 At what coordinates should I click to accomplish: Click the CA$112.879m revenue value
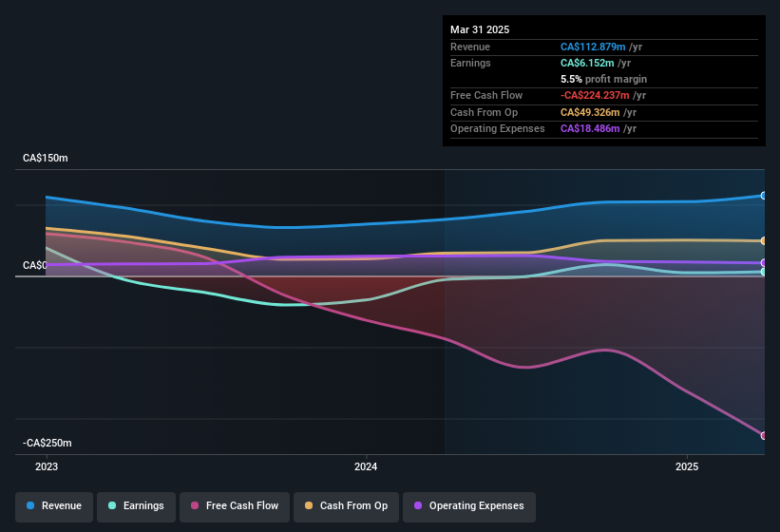593,47
